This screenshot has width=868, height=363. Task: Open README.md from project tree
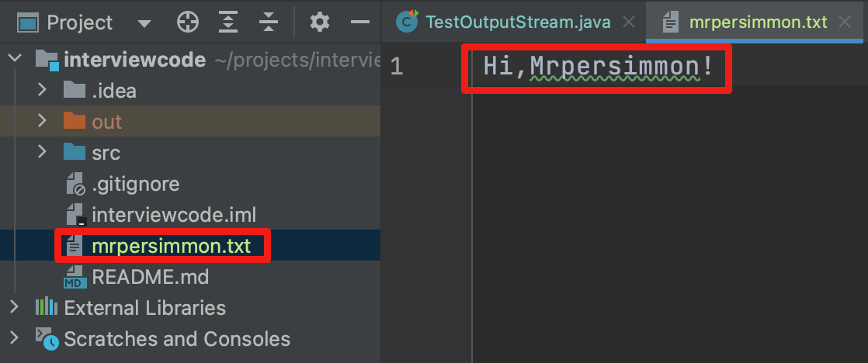150,277
